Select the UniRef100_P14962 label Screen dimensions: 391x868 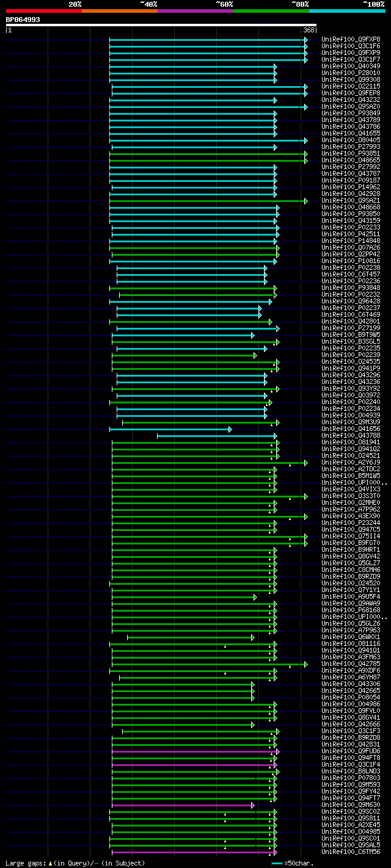351,187
